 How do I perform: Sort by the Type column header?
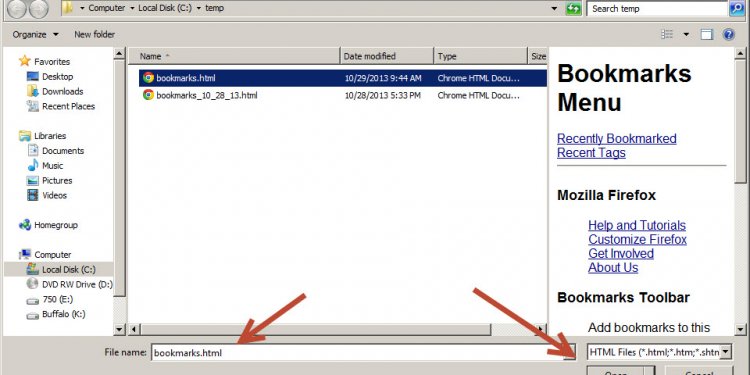pos(480,56)
